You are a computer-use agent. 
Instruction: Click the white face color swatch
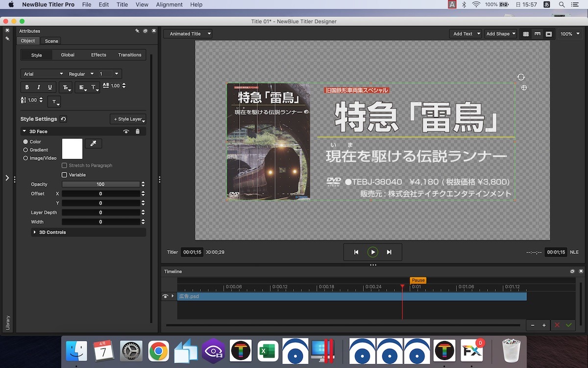[x=72, y=149]
